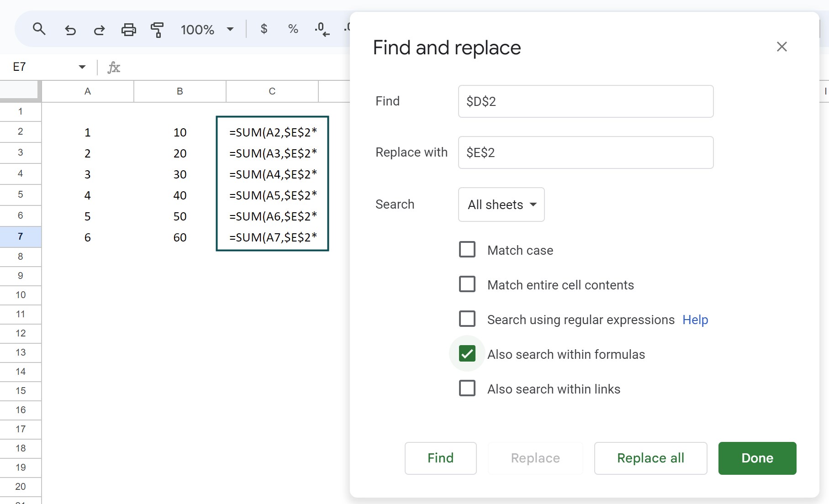
Task: Format as percent
Action: [x=293, y=29]
